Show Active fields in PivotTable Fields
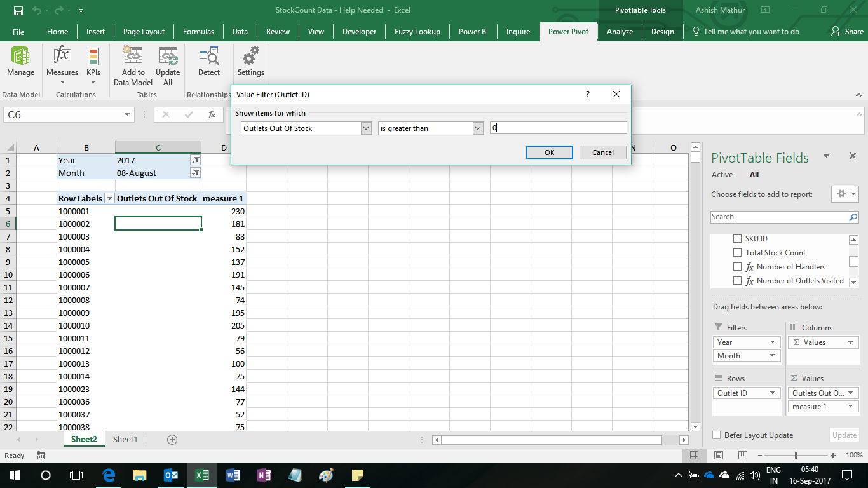The height and width of the screenshot is (488, 868). click(x=722, y=175)
